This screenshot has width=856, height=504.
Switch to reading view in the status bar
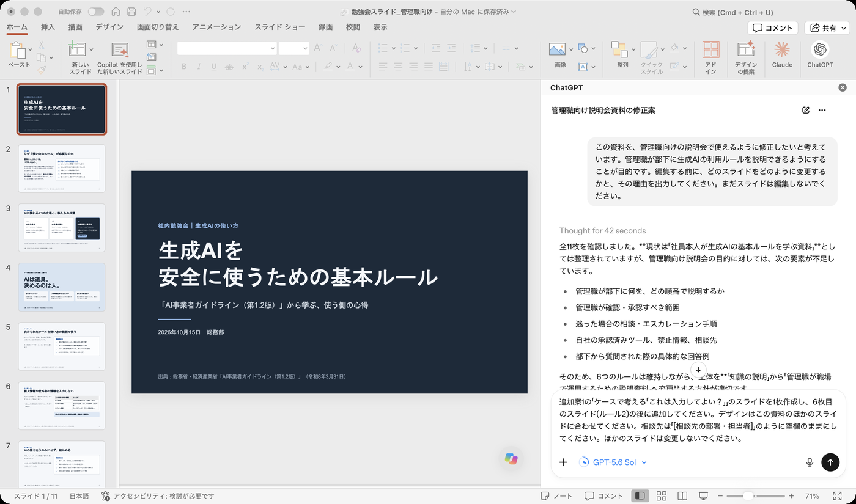coord(682,495)
